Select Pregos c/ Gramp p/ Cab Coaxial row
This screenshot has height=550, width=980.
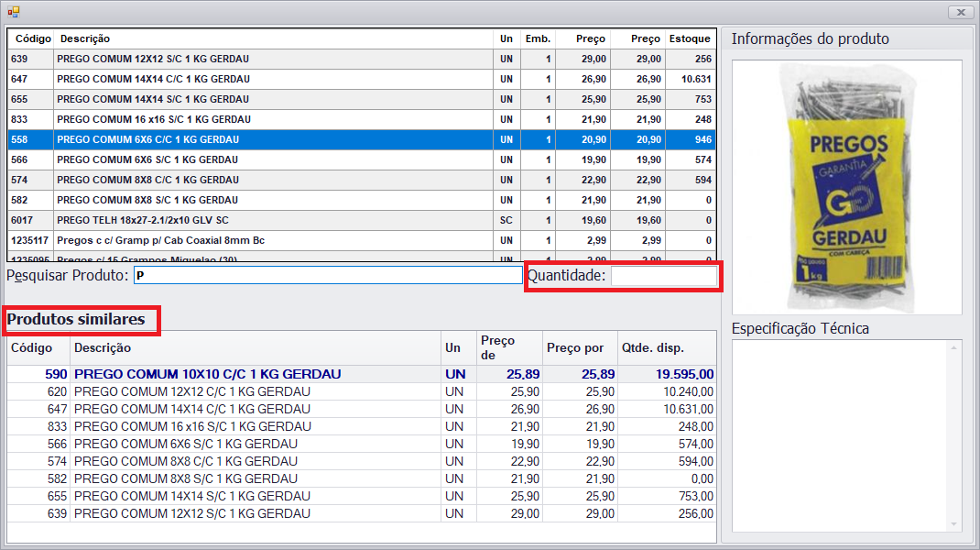tap(361, 240)
